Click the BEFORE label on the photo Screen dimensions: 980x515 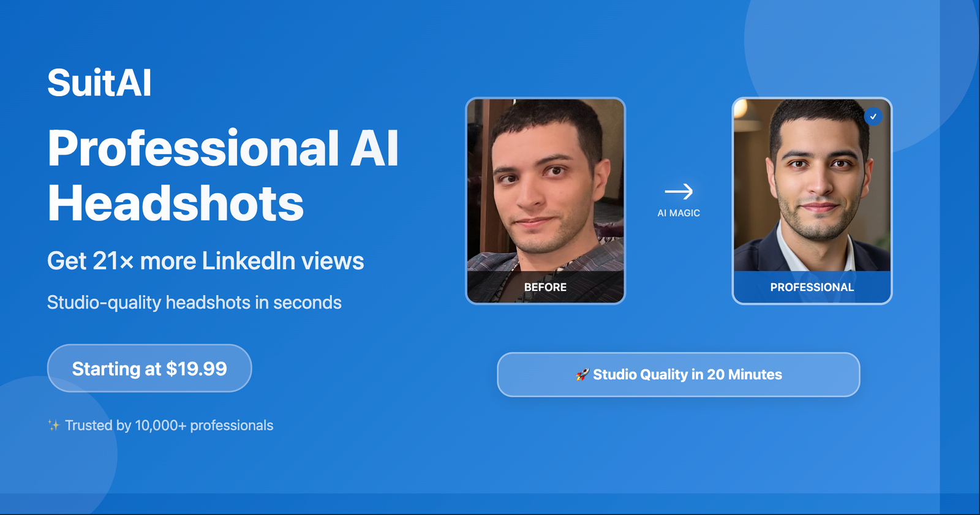tap(545, 287)
